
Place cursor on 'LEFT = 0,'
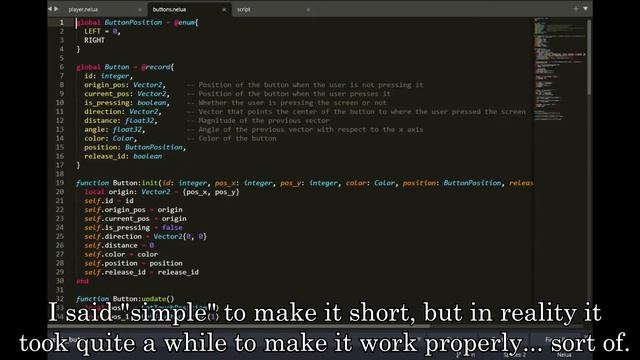tap(102, 31)
